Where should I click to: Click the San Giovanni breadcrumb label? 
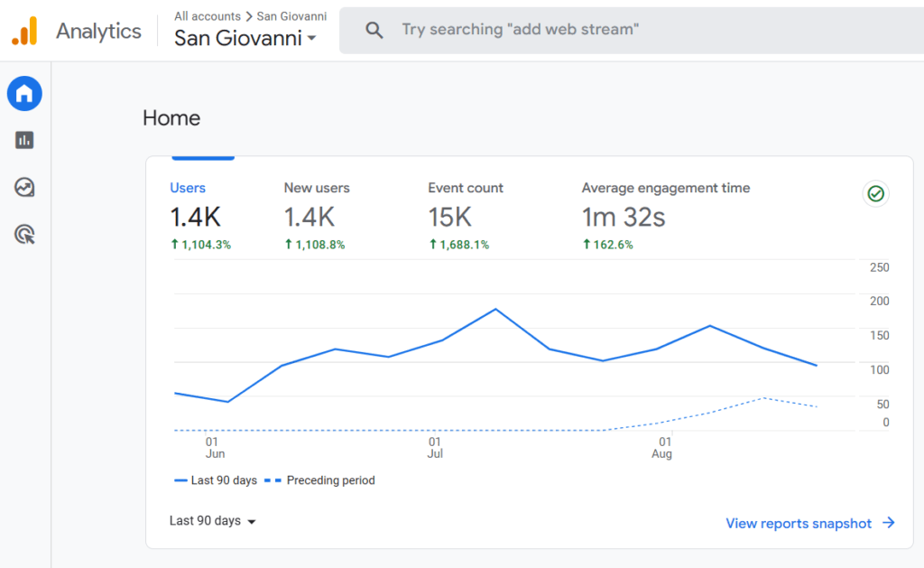click(x=291, y=15)
